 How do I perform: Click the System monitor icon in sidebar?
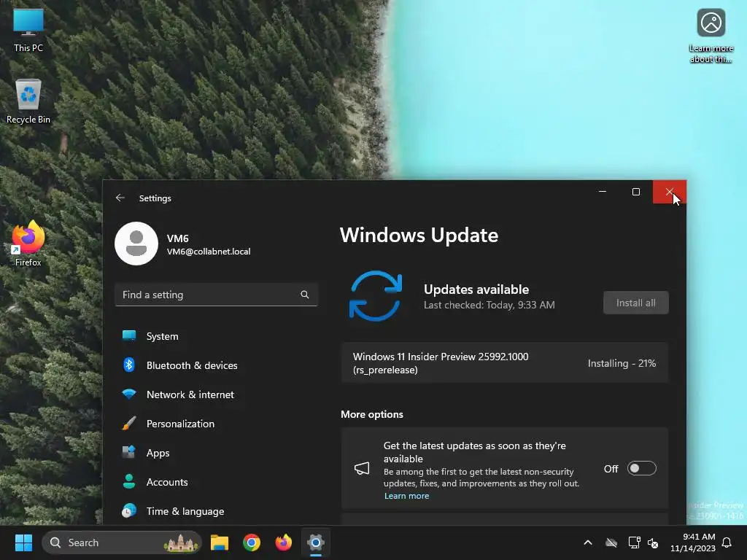(x=129, y=335)
